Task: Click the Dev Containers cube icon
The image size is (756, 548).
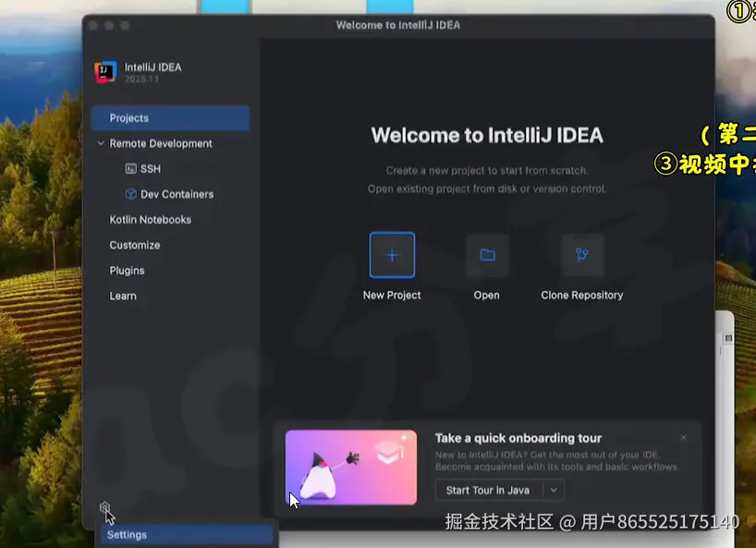Action: pos(130,194)
